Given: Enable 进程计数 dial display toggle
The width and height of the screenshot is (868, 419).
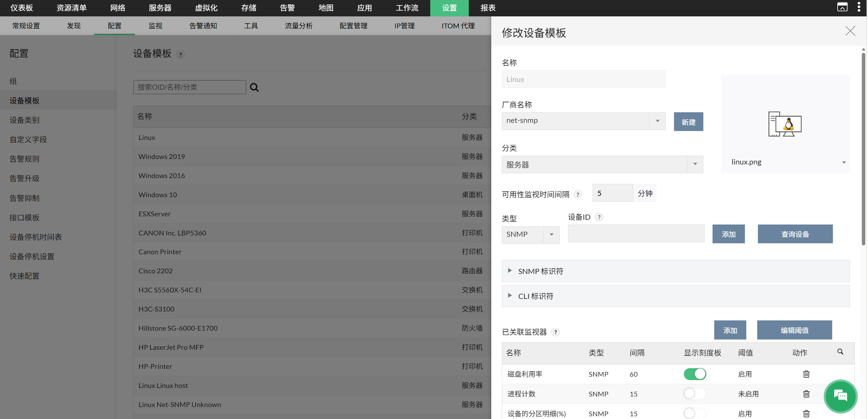Looking at the screenshot, I should tap(695, 394).
